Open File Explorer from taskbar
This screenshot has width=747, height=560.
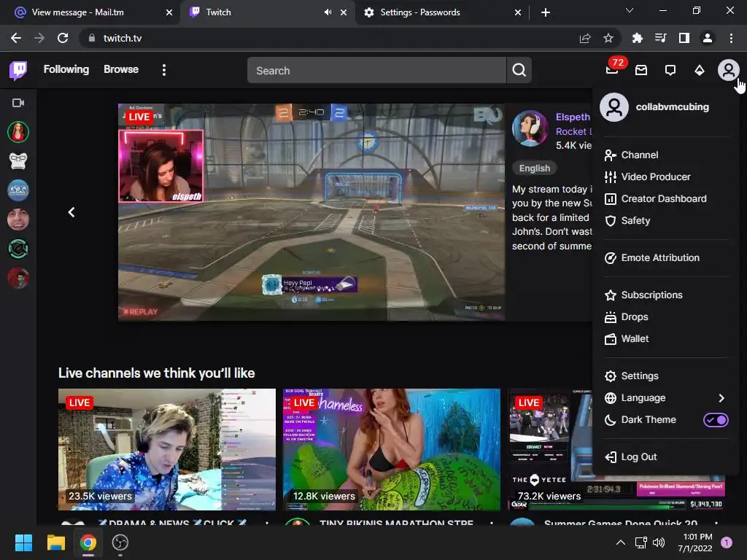point(55,542)
